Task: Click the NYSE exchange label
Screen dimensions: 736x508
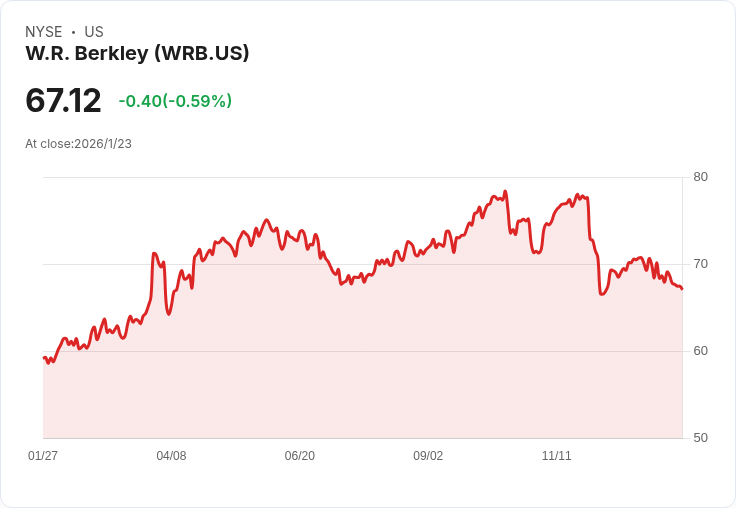Action: [44, 32]
